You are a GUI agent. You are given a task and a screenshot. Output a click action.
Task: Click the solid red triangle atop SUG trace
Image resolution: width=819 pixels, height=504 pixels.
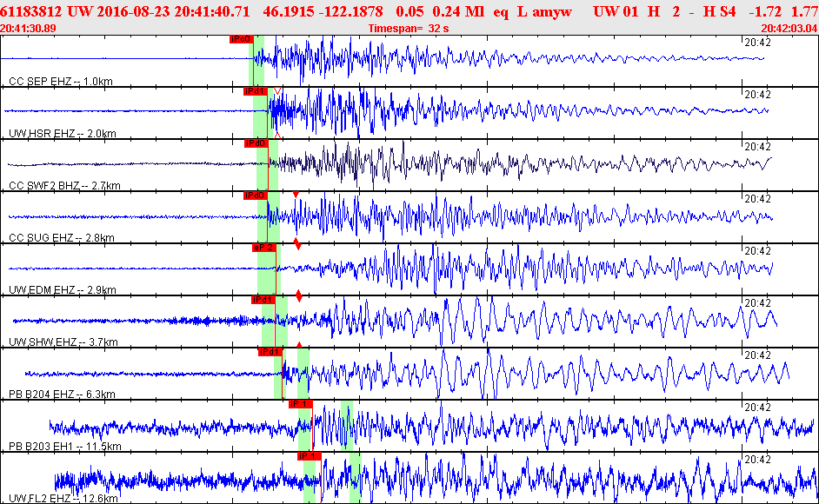coord(296,195)
